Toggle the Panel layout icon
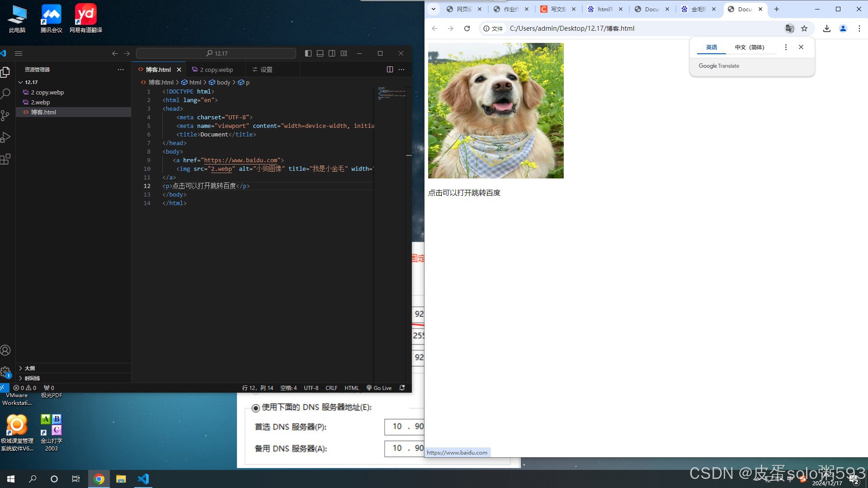 (x=320, y=53)
